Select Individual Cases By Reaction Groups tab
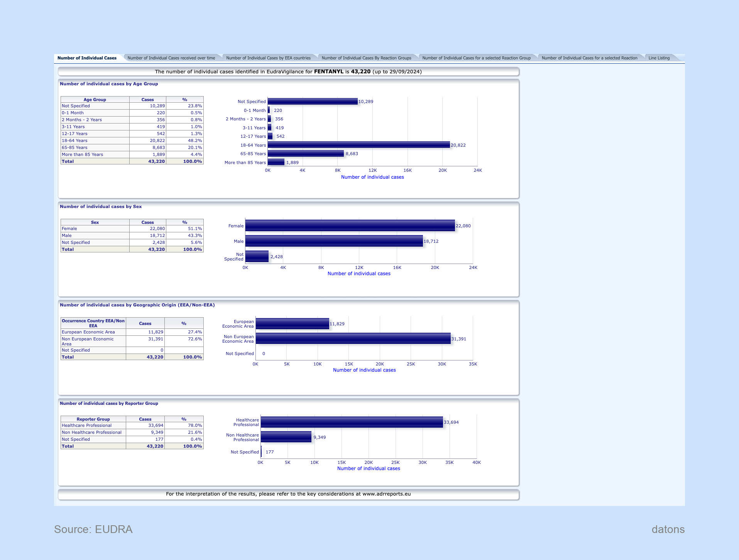739x560 pixels. click(x=366, y=58)
